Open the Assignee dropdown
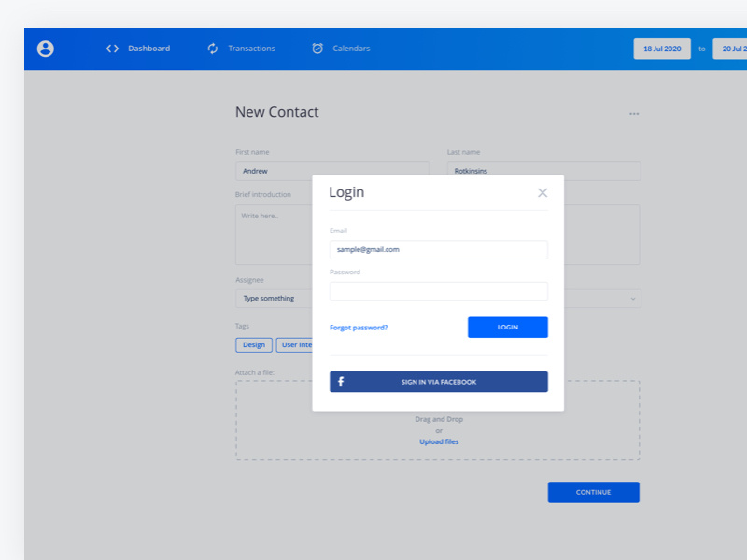747x560 pixels. coord(271,298)
